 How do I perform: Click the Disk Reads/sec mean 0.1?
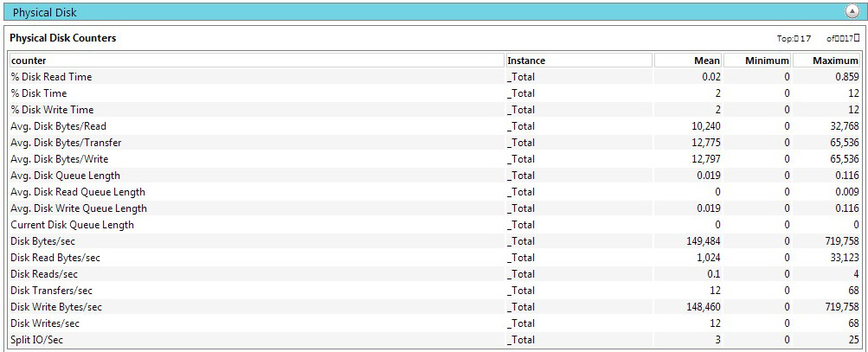coord(714,274)
